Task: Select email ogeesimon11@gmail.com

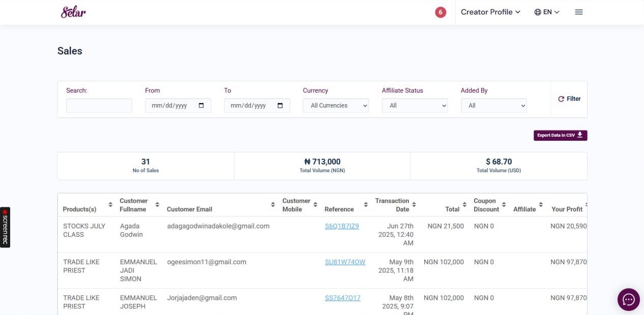Action: pos(207,262)
